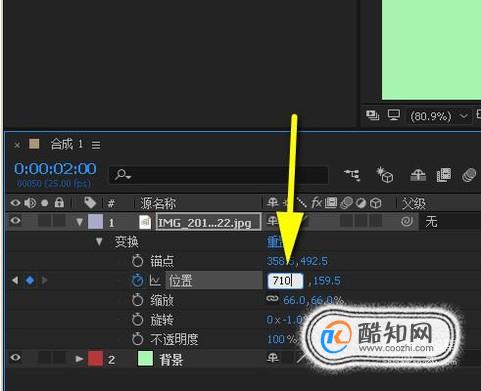Viewport: 481px width, 391px height.
Task: Click the Draft 3D icon
Action: point(384,175)
